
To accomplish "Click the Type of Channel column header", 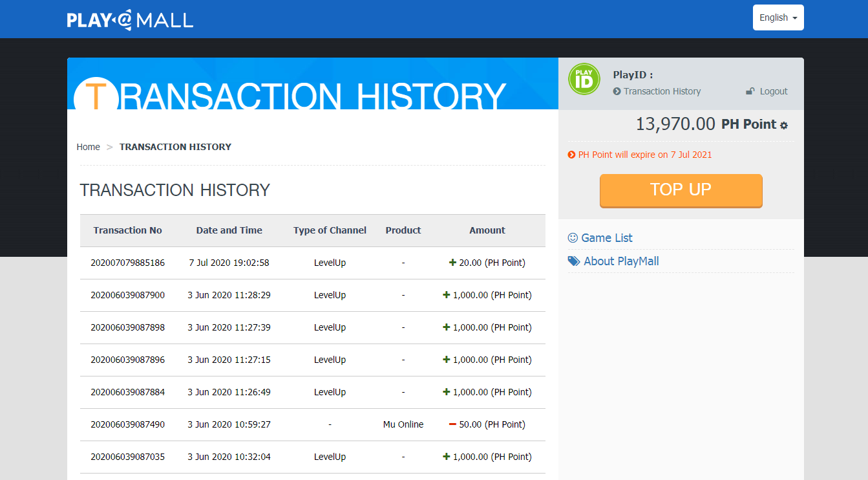I will point(330,230).
